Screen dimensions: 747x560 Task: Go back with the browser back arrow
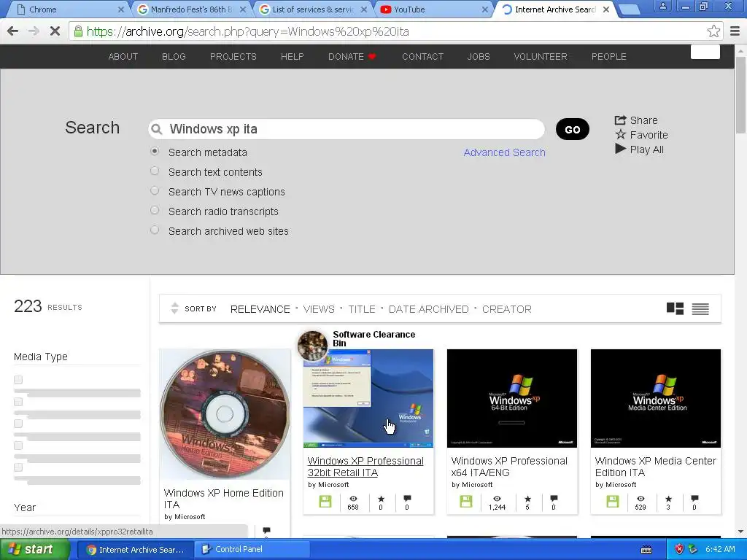(x=13, y=31)
